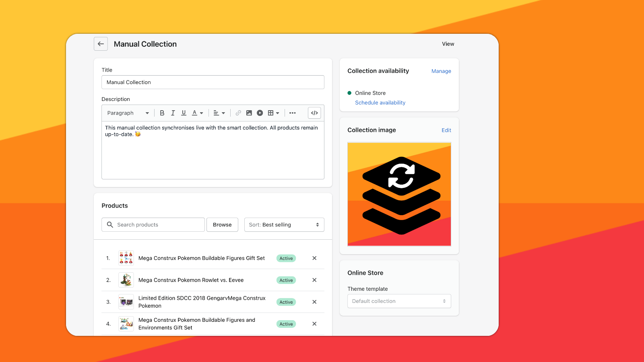Open the collection image thumbnail
Image resolution: width=644 pixels, height=362 pixels.
(399, 194)
